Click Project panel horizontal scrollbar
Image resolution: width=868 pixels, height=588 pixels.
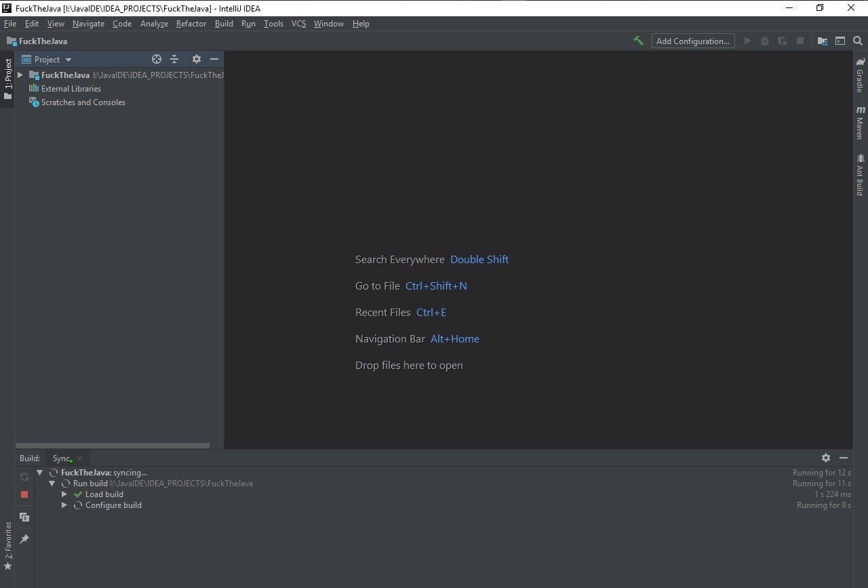click(113, 446)
